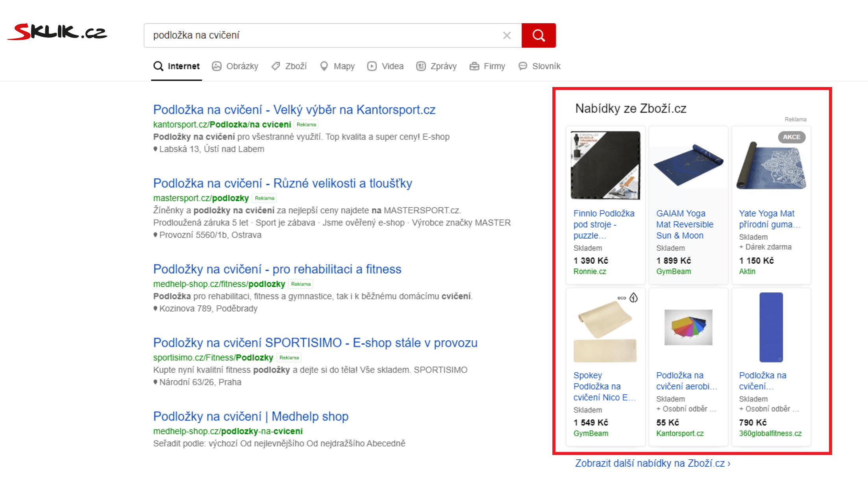868x490 pixels.
Task: Click the Aktin shop link
Action: [747, 272]
